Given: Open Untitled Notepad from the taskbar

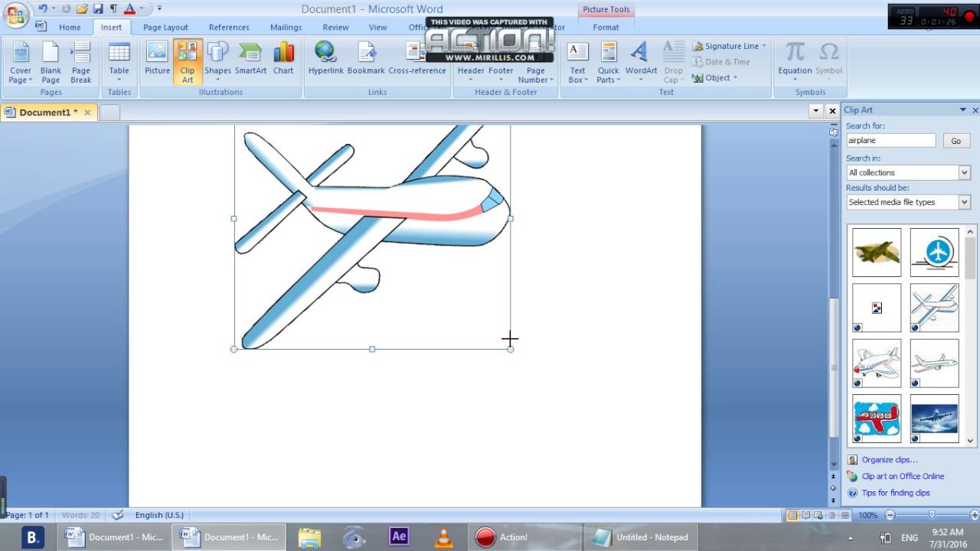Looking at the screenshot, I should pos(640,536).
